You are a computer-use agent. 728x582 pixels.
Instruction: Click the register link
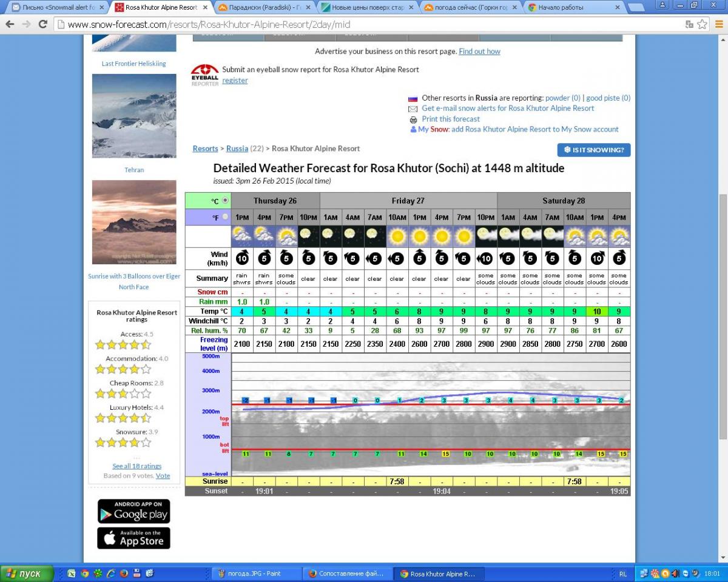click(235, 80)
